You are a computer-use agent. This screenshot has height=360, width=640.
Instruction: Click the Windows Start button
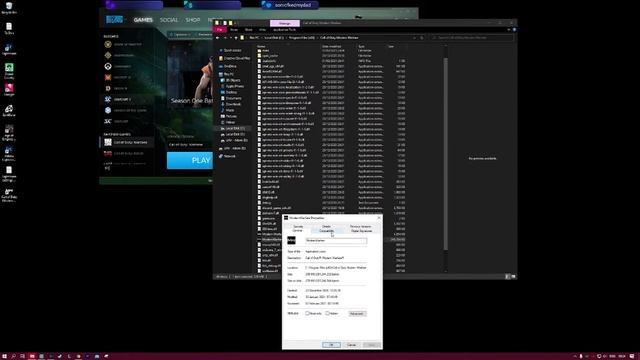(4, 356)
